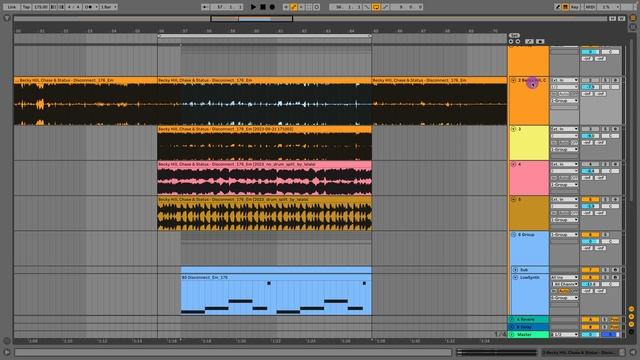Viewport: 640px width, 360px height.
Task: Open LowSynth All Ins input dropdown
Action: (x=564, y=278)
